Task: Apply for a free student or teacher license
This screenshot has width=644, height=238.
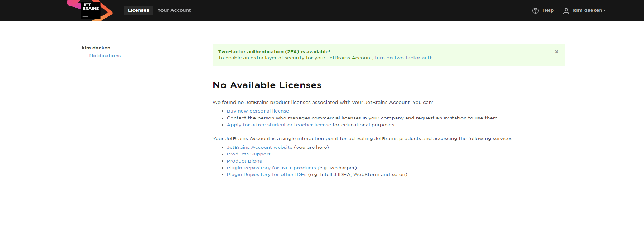Action: pyautogui.click(x=279, y=125)
